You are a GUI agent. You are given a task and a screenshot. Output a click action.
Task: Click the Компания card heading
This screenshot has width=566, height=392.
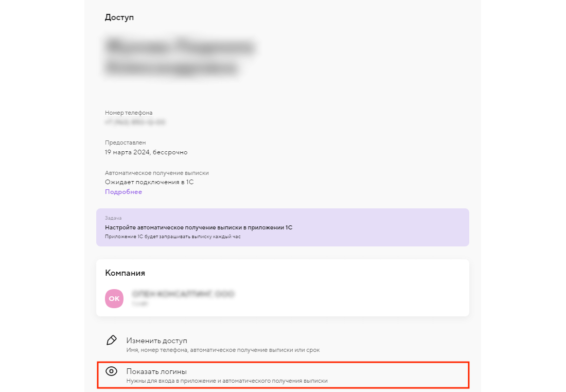pyautogui.click(x=125, y=273)
